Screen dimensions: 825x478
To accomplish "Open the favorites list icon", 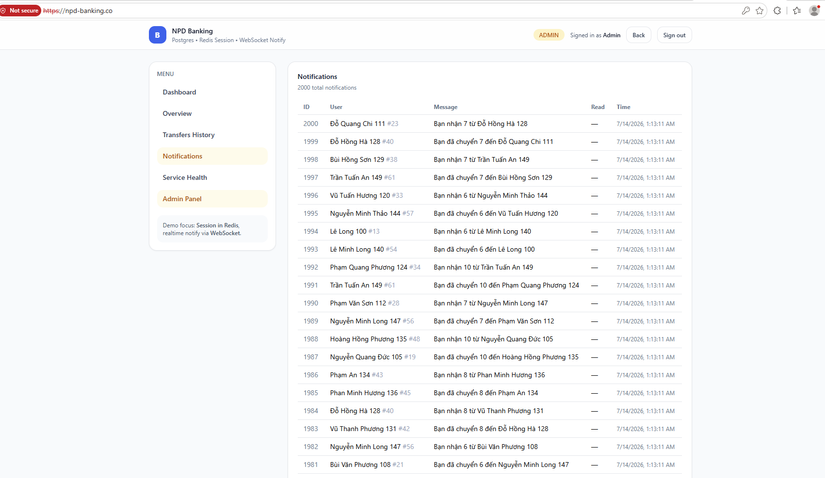I will [797, 11].
